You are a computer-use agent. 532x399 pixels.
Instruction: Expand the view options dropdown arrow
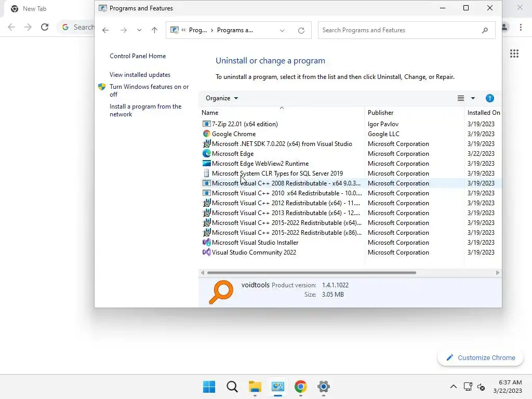[x=473, y=98]
